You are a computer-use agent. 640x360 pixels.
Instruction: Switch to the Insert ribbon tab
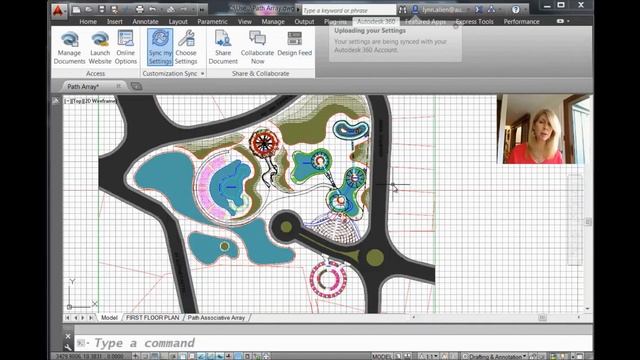coord(115,22)
